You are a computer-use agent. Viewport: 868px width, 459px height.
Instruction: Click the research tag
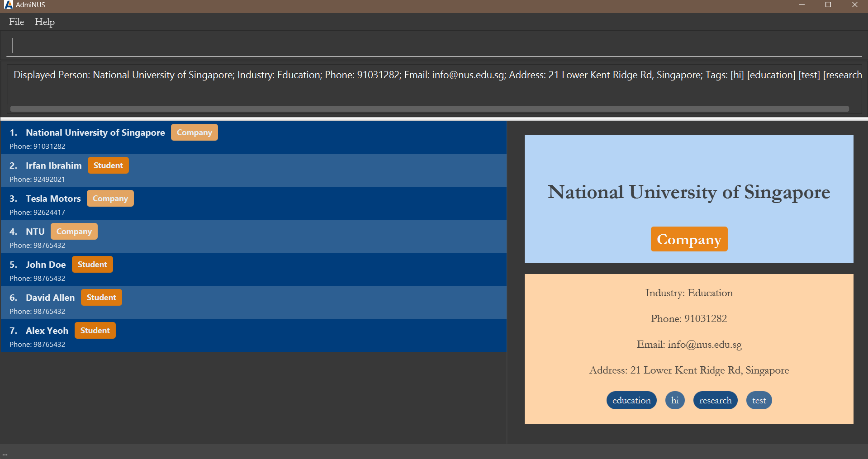click(715, 400)
